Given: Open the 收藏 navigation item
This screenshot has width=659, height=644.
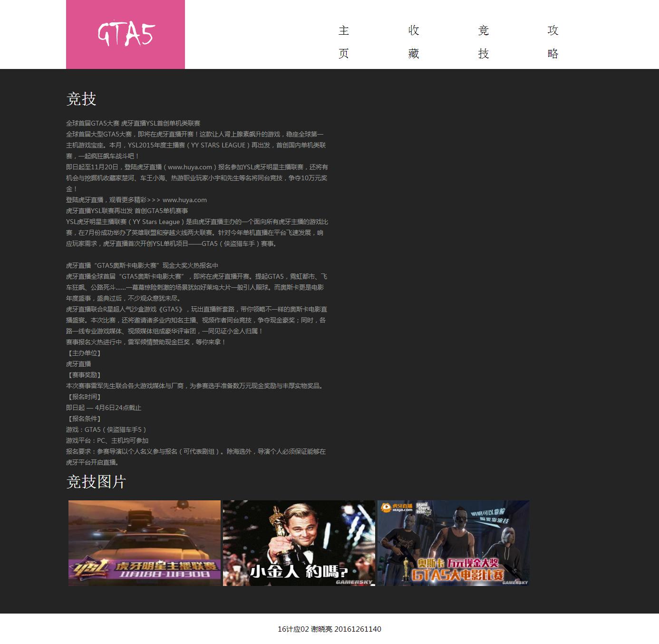Looking at the screenshot, I should (x=414, y=42).
